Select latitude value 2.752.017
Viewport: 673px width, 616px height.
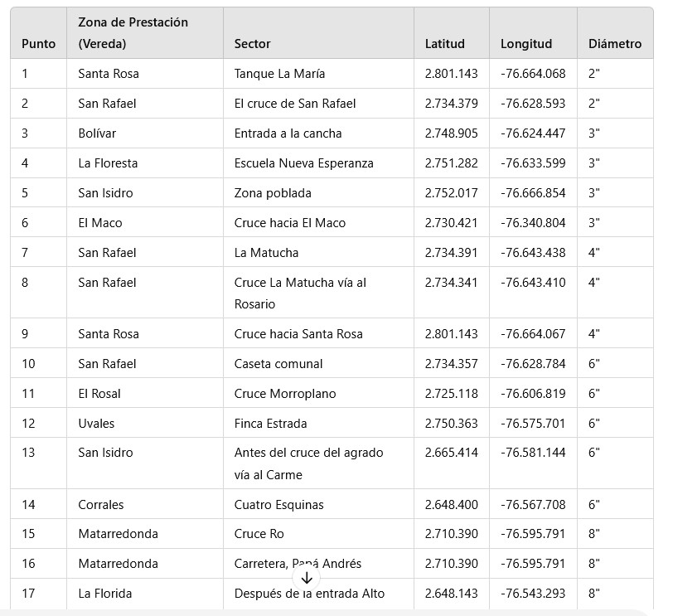[451, 193]
